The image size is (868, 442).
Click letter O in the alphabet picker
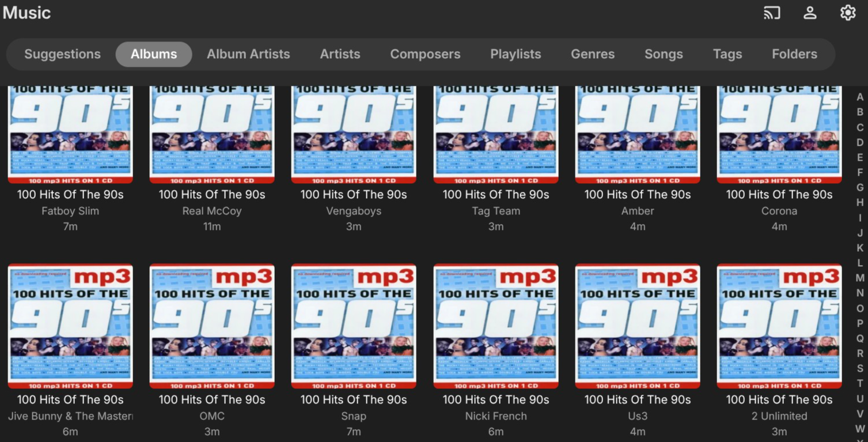pos(860,308)
